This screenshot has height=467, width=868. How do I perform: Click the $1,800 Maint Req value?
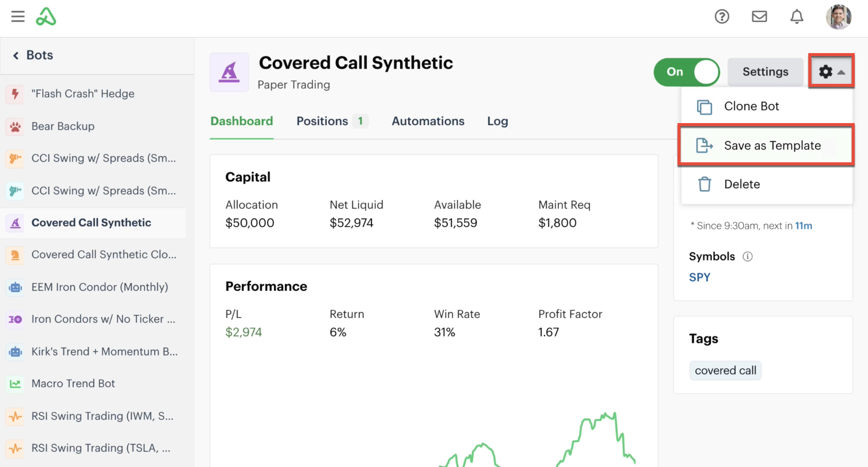click(x=557, y=223)
